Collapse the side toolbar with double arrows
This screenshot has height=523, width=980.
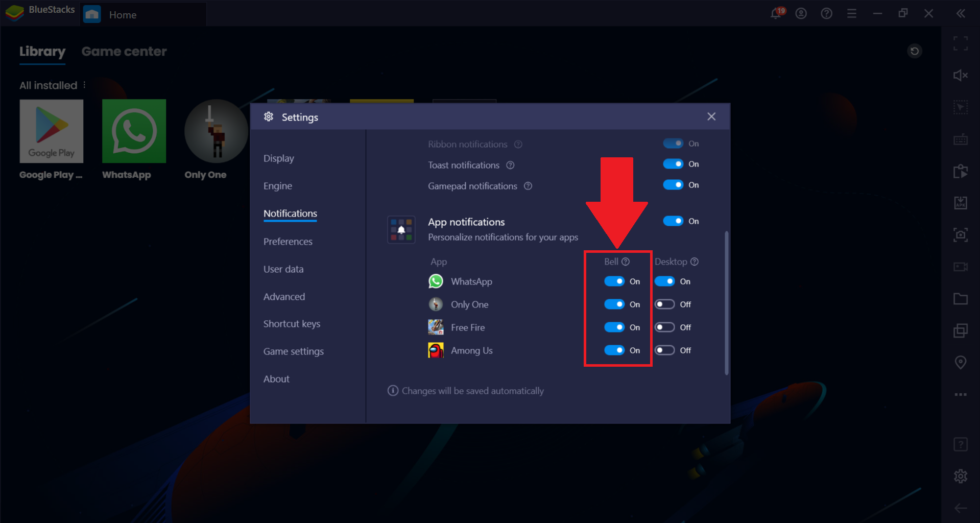tap(961, 14)
